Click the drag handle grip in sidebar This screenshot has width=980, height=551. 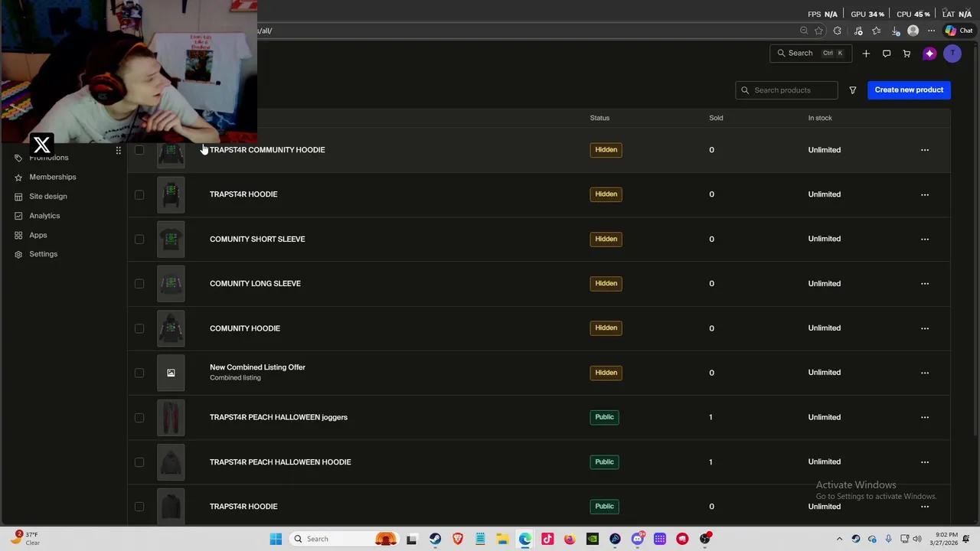(118, 151)
